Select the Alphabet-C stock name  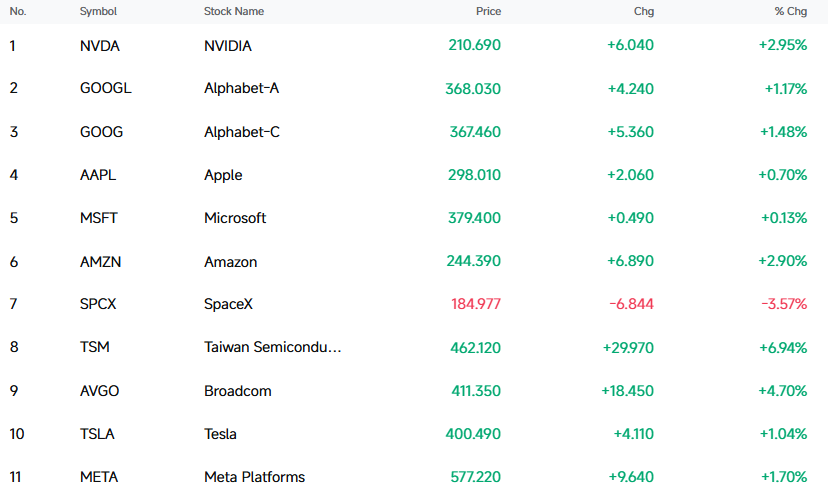tap(242, 132)
